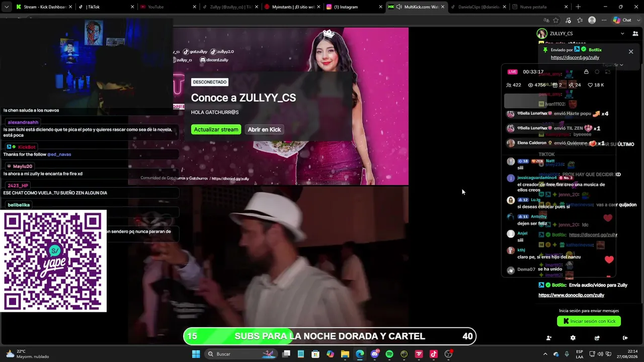Switch to the TikTok browser tab
This screenshot has width=644, height=362.
click(x=106, y=7)
